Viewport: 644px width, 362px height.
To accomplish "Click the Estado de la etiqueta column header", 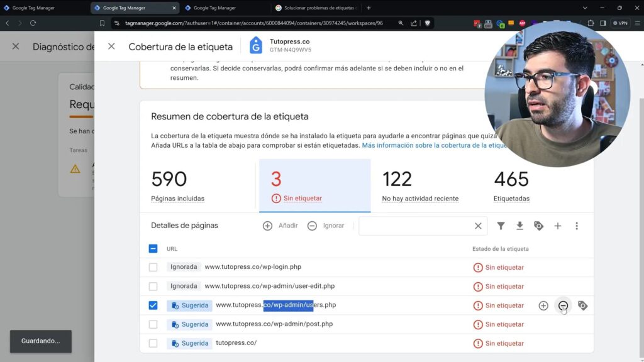I will pyautogui.click(x=500, y=249).
